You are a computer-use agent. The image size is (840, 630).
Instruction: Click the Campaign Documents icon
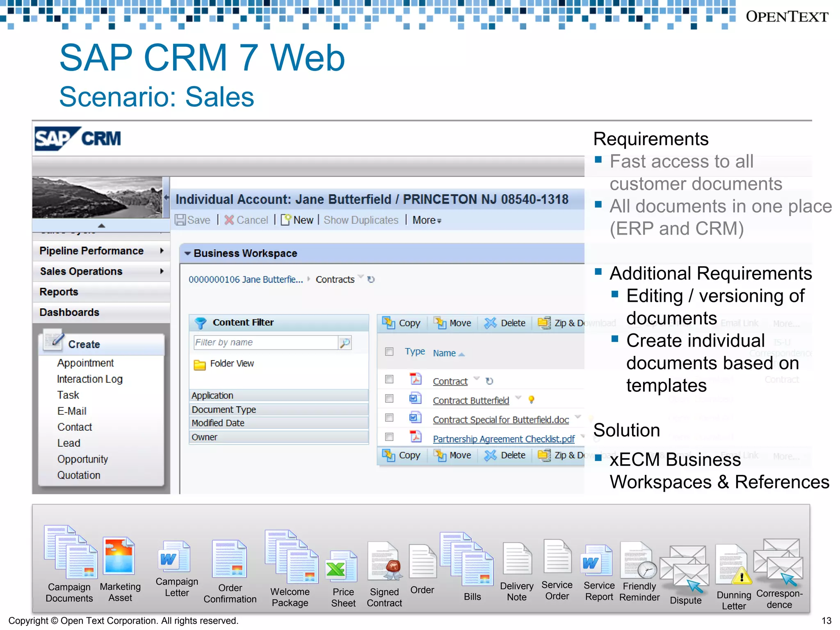tap(71, 552)
